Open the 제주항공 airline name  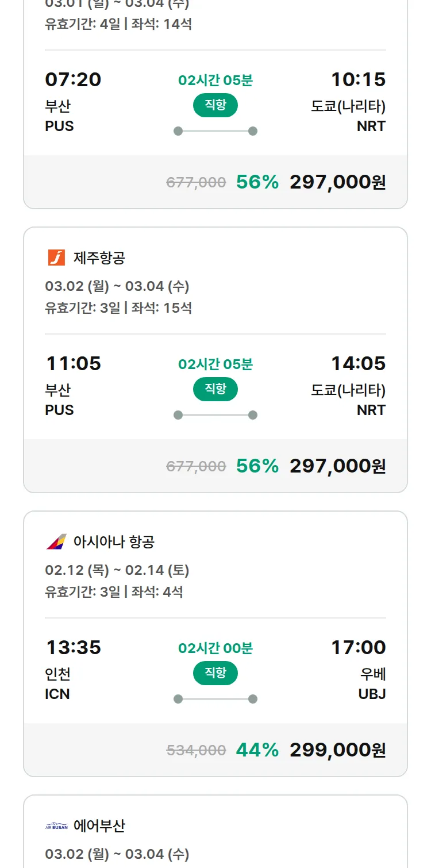tap(99, 258)
